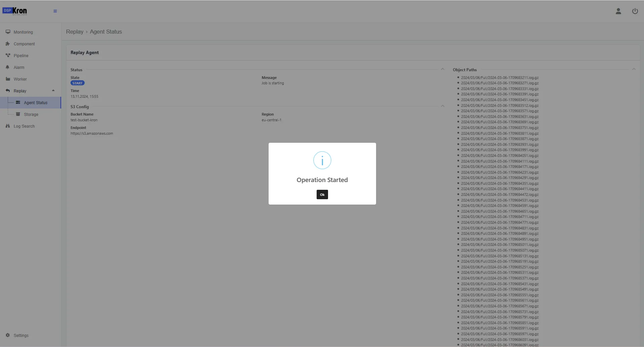Image resolution: width=644 pixels, height=347 pixels.
Task: Open Component in the sidebar
Action: click(x=24, y=44)
